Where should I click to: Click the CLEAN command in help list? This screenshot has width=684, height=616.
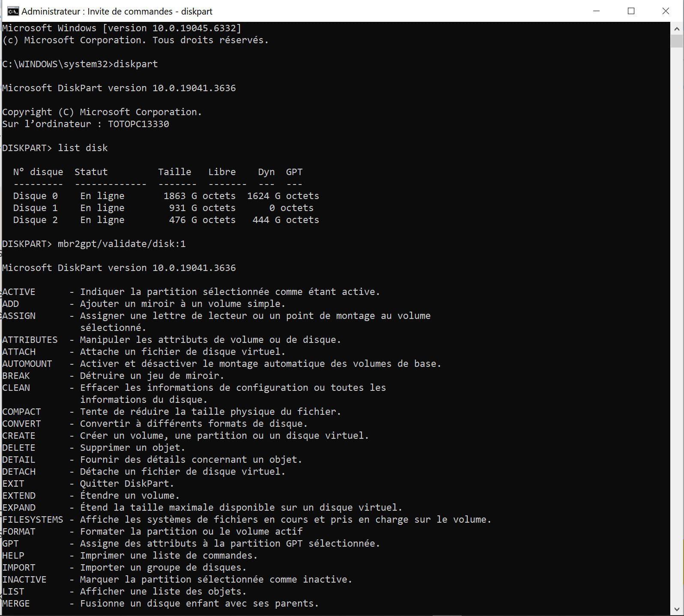(x=16, y=388)
